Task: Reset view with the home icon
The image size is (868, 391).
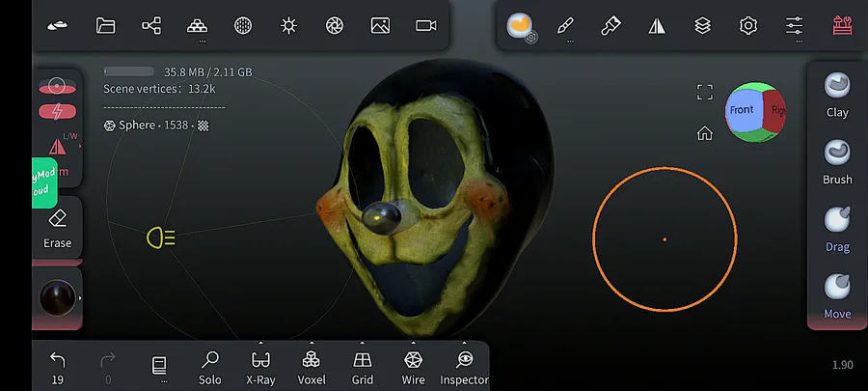Action: (x=705, y=133)
